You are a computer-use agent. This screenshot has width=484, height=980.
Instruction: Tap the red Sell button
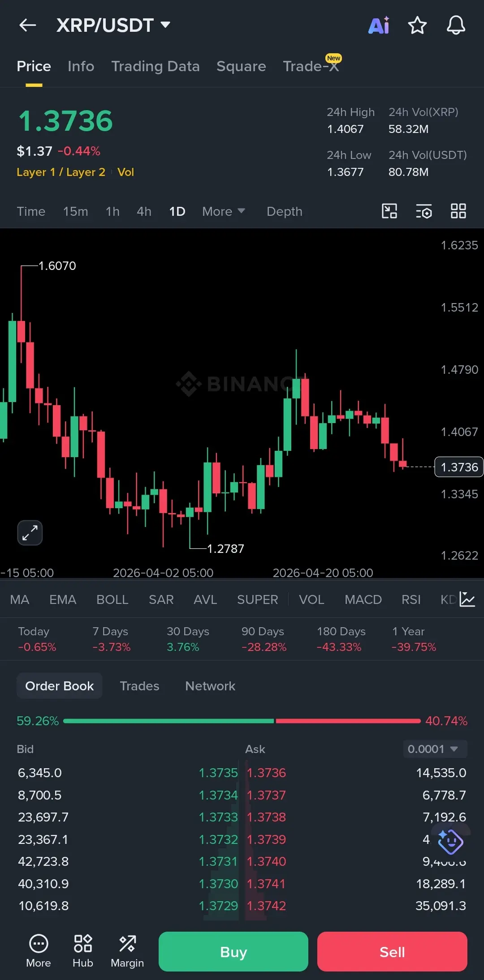point(392,951)
